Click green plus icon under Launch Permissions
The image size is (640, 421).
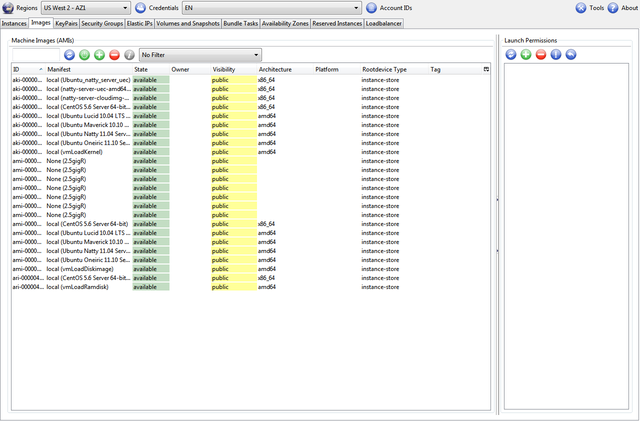point(526,54)
